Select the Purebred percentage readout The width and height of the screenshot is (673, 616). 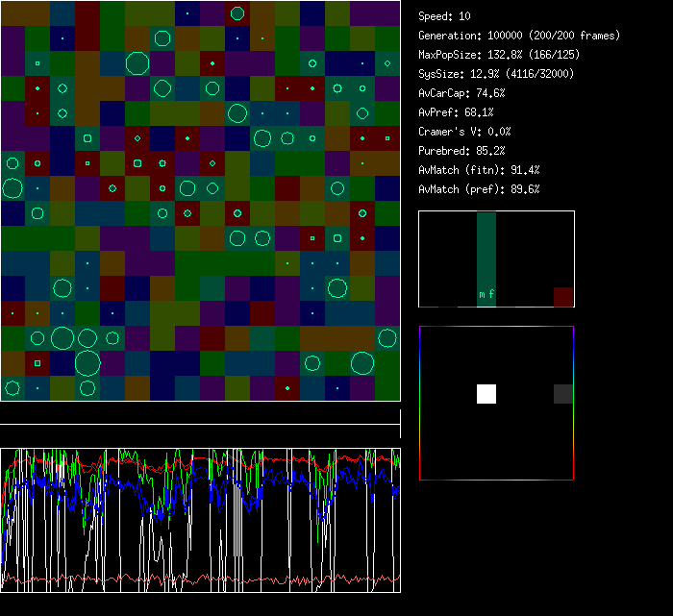[462, 151]
